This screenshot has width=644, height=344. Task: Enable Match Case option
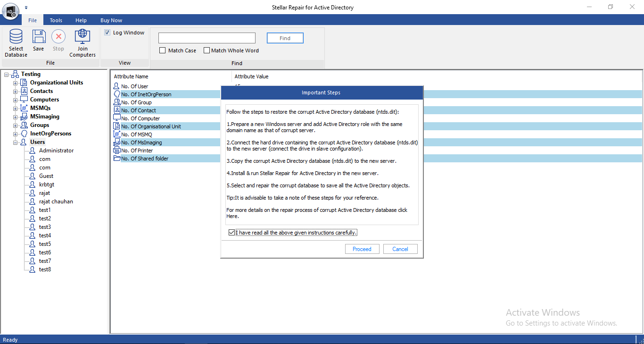click(x=163, y=50)
